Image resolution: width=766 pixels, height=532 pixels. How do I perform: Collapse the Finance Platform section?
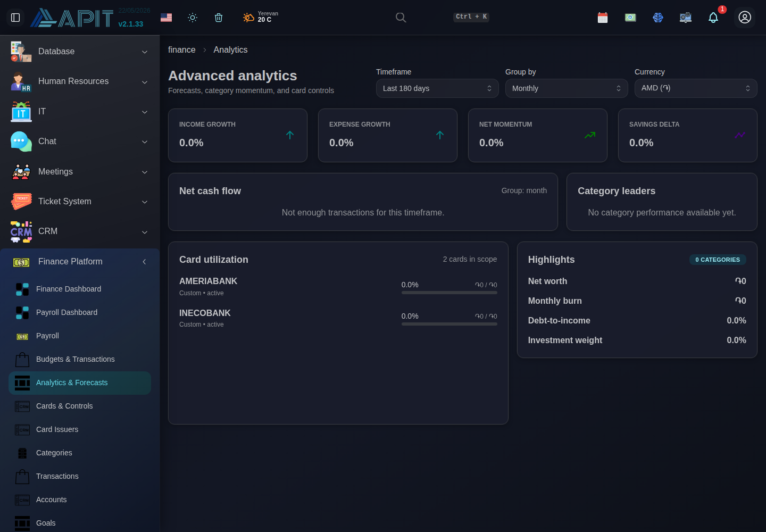point(80,262)
